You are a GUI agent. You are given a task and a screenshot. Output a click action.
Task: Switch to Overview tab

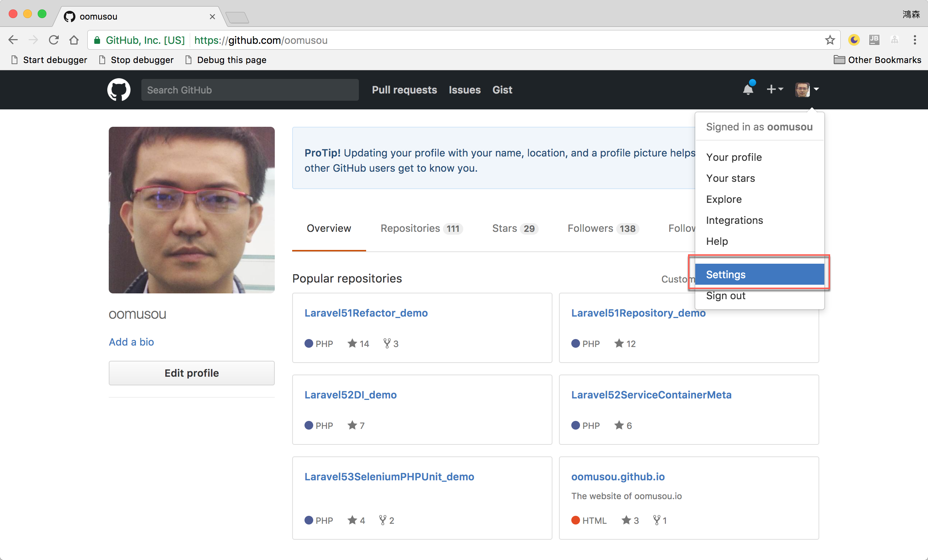(x=329, y=229)
